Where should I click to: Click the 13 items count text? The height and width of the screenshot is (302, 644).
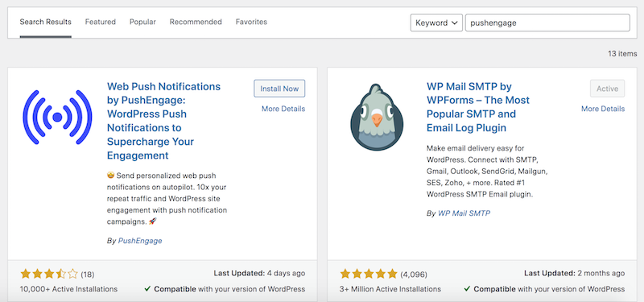click(x=622, y=54)
